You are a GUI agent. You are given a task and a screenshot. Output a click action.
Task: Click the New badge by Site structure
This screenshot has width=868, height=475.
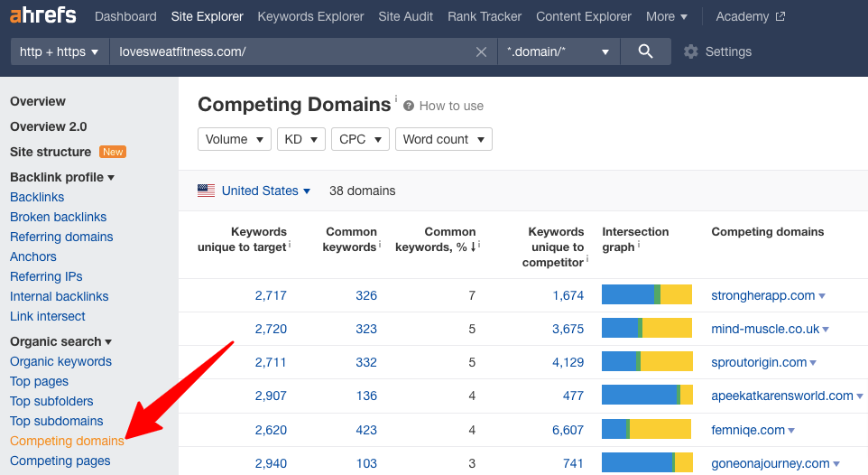pos(113,152)
